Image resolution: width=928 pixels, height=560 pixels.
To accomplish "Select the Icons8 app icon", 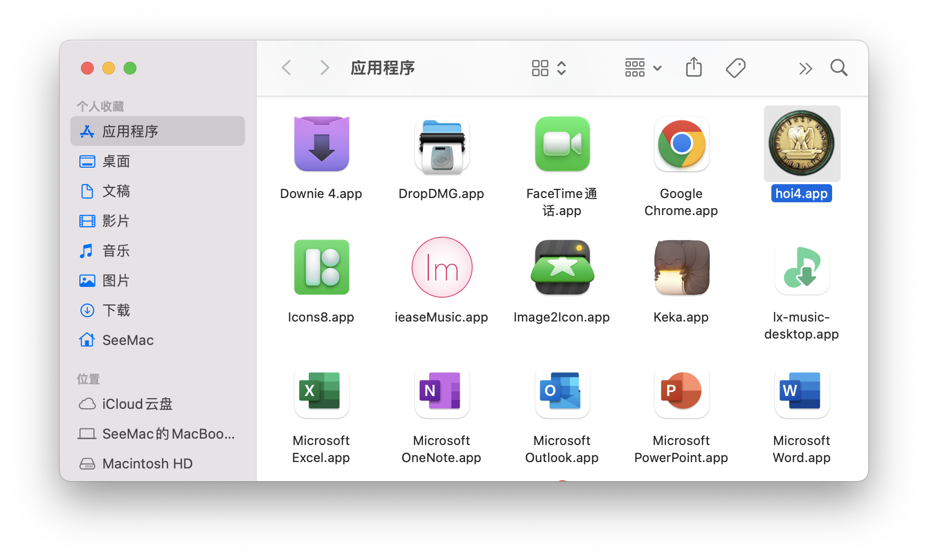I will point(321,268).
